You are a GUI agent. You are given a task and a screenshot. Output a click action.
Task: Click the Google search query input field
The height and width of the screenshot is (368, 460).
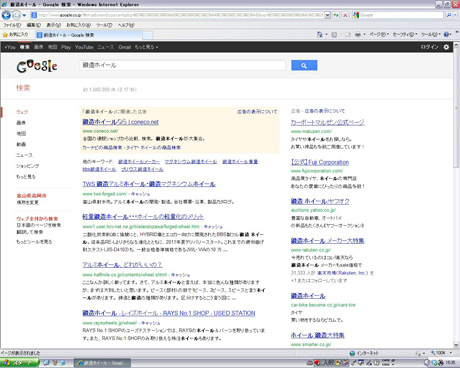(183, 65)
